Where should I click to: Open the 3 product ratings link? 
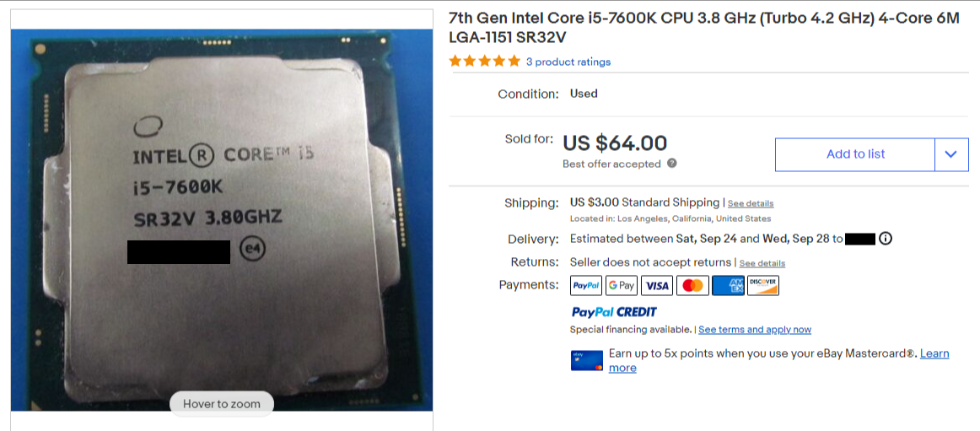tap(568, 62)
